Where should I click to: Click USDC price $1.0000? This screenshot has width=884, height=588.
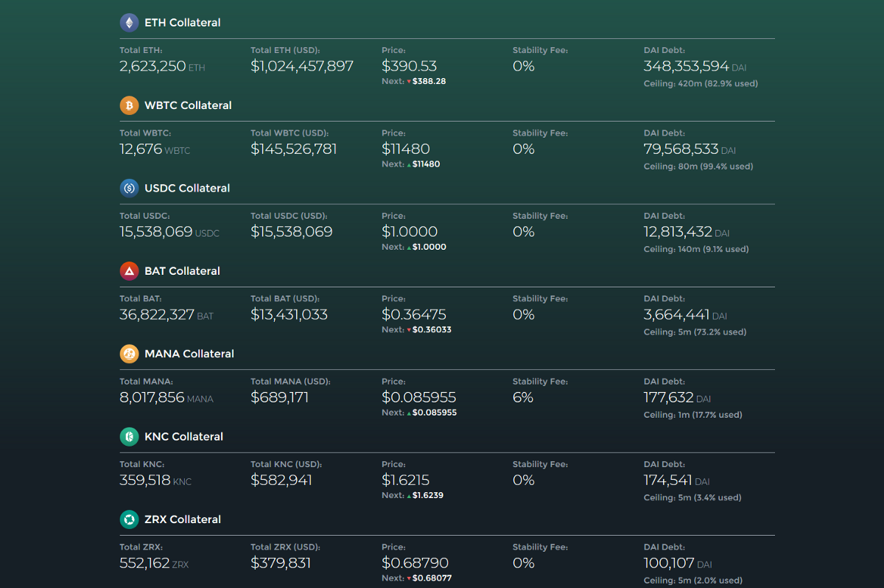[410, 232]
